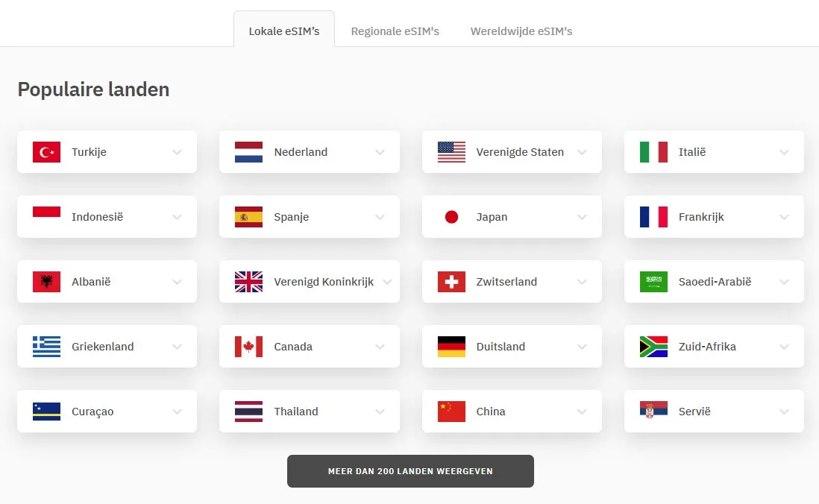Select the Lokale eSIM's tab
The width and height of the screenshot is (819, 504).
[284, 31]
